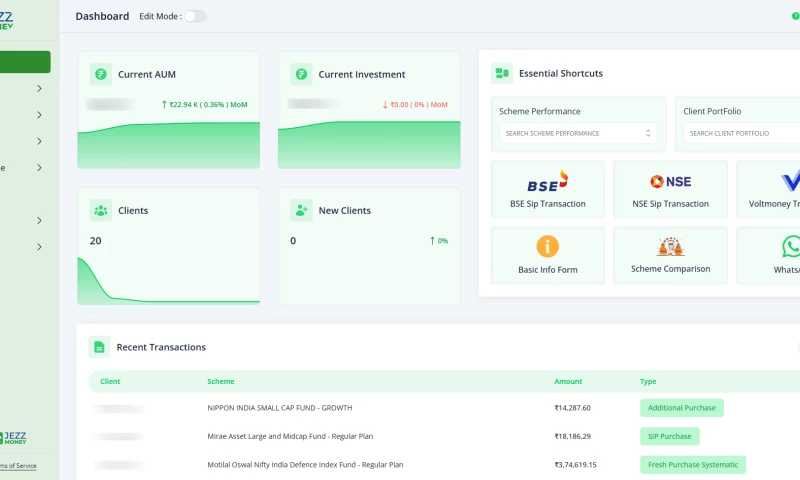The image size is (800, 480).
Task: Select the highlighted green sidebar menu item
Action: (25, 62)
